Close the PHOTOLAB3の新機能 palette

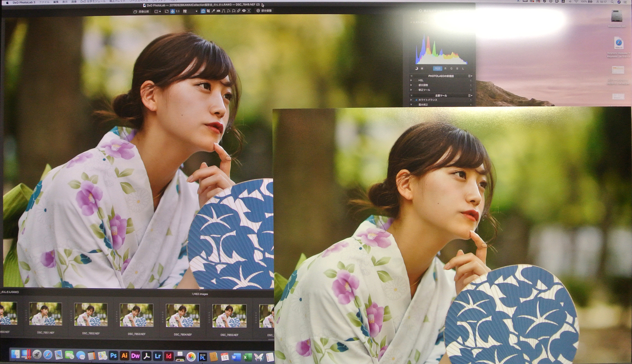click(411, 76)
